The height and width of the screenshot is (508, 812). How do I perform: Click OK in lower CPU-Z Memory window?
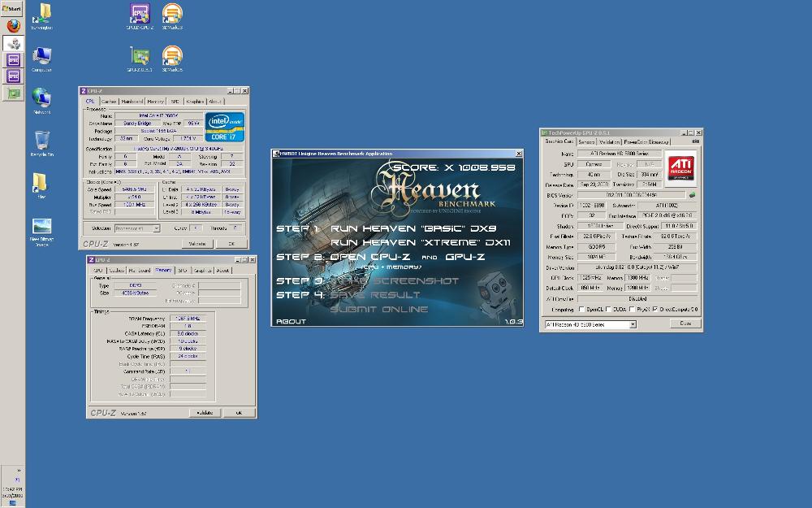pos(239,413)
